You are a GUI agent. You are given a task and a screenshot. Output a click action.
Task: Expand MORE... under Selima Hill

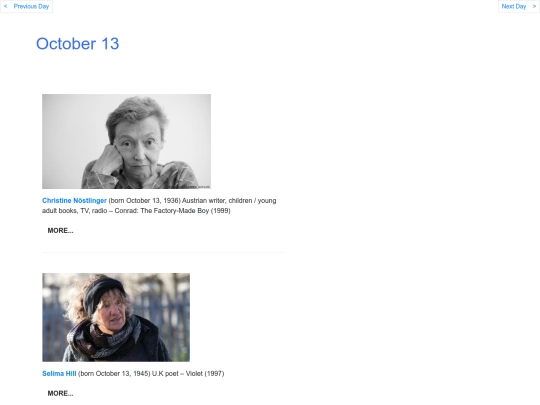(x=60, y=393)
